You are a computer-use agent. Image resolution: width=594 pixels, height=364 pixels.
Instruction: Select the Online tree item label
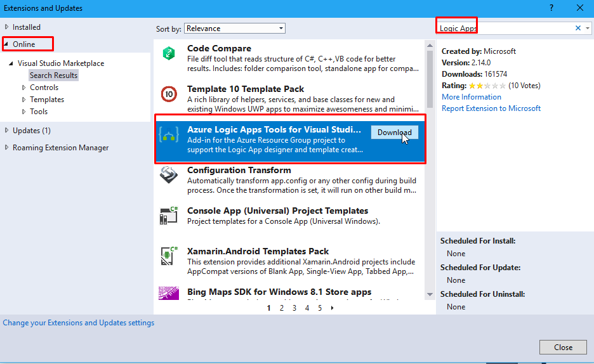point(24,44)
